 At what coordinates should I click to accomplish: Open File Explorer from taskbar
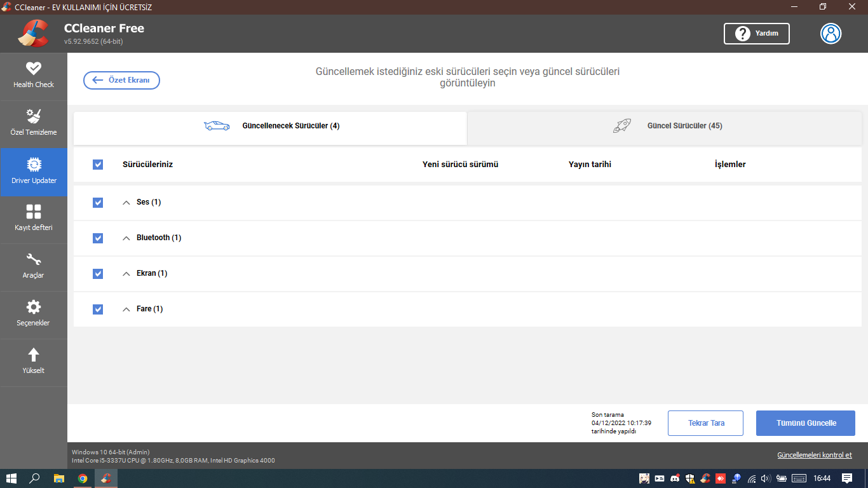pyautogui.click(x=59, y=478)
